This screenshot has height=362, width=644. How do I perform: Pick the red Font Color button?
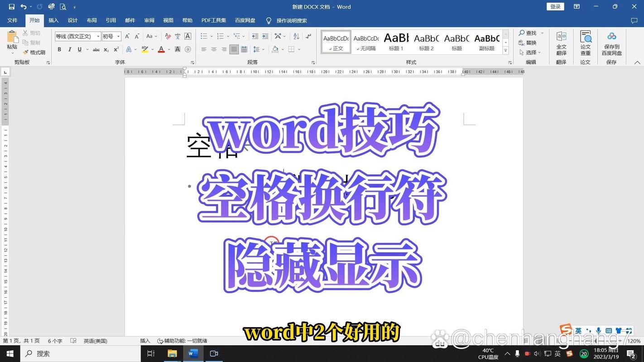click(x=161, y=49)
